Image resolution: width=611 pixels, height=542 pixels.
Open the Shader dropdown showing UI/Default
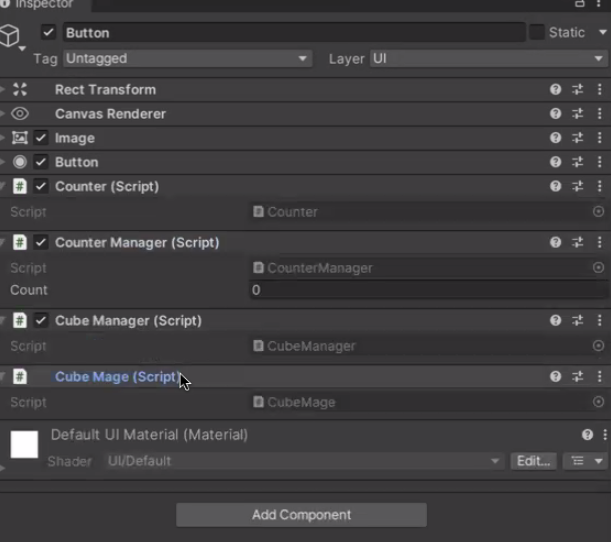pos(304,461)
